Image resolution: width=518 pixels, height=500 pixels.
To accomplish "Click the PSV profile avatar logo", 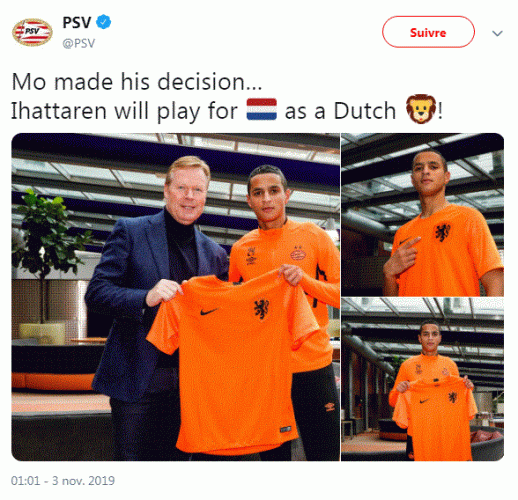I will [32, 32].
